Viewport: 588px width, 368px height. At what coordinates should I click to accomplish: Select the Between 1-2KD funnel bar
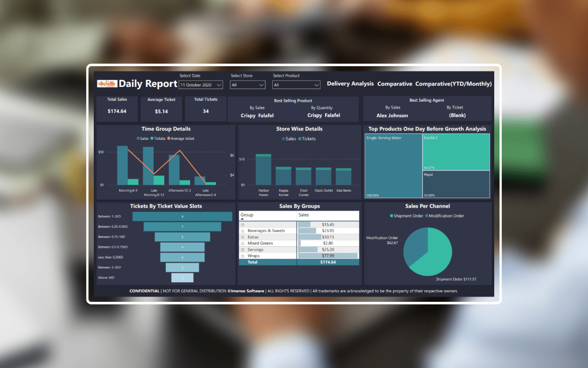pos(183,217)
